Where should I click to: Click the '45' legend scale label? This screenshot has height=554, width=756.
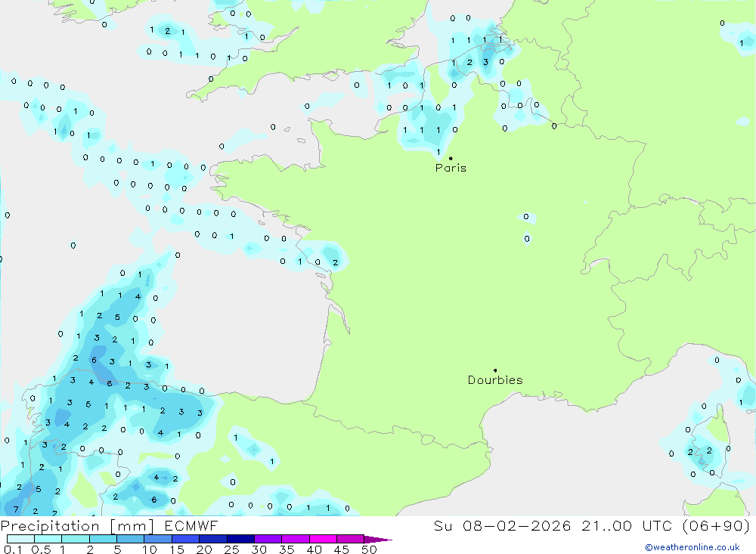point(342,549)
